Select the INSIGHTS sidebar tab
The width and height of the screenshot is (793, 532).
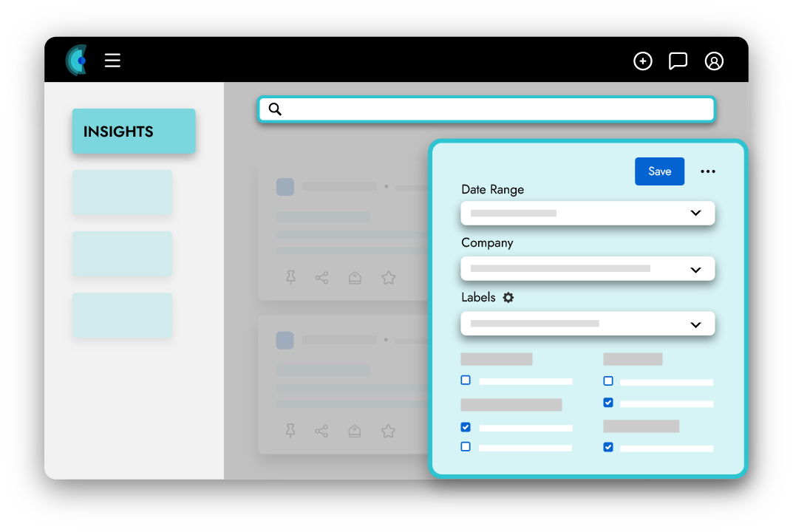point(134,132)
